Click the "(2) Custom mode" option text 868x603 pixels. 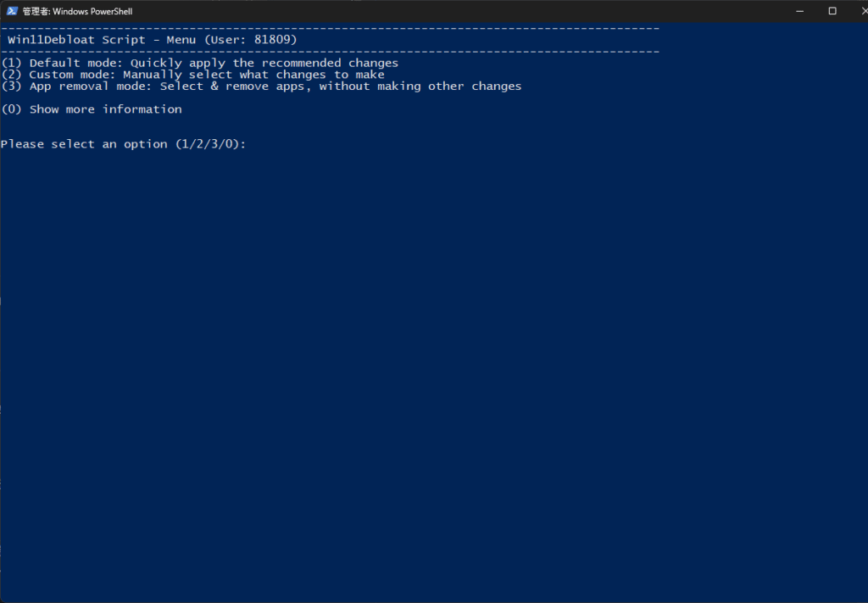pyautogui.click(x=58, y=75)
